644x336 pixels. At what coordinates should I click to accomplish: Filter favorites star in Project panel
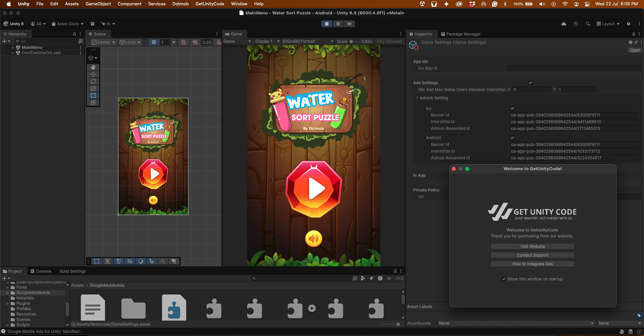click(x=389, y=278)
